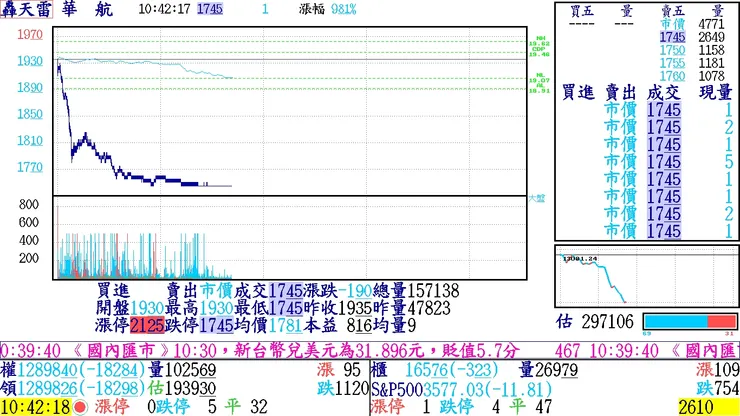This screenshot has height=416, width=740.
Task: Select the 1755 ask price row
Action: coord(692,63)
